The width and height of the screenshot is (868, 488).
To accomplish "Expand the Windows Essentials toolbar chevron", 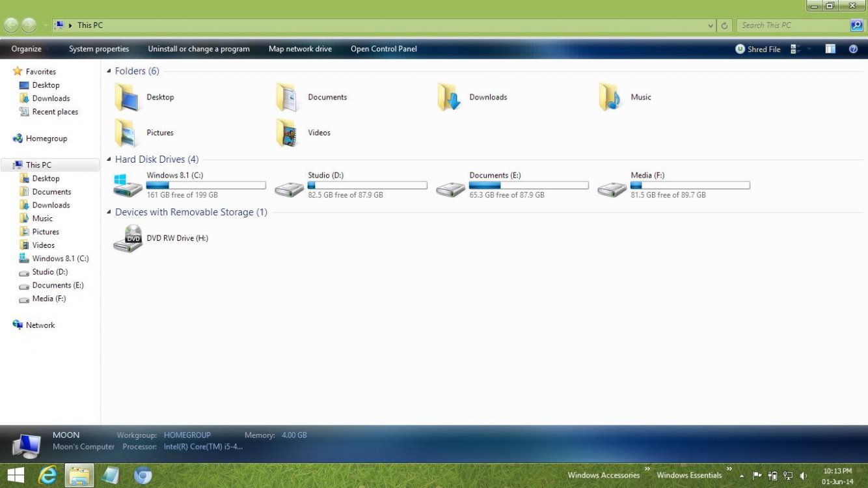I will coord(729,469).
